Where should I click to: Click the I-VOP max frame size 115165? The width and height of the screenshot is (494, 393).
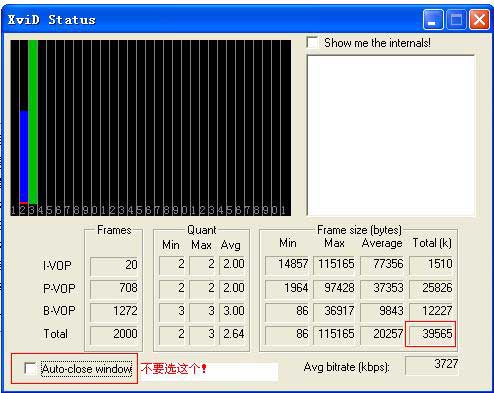(x=334, y=265)
